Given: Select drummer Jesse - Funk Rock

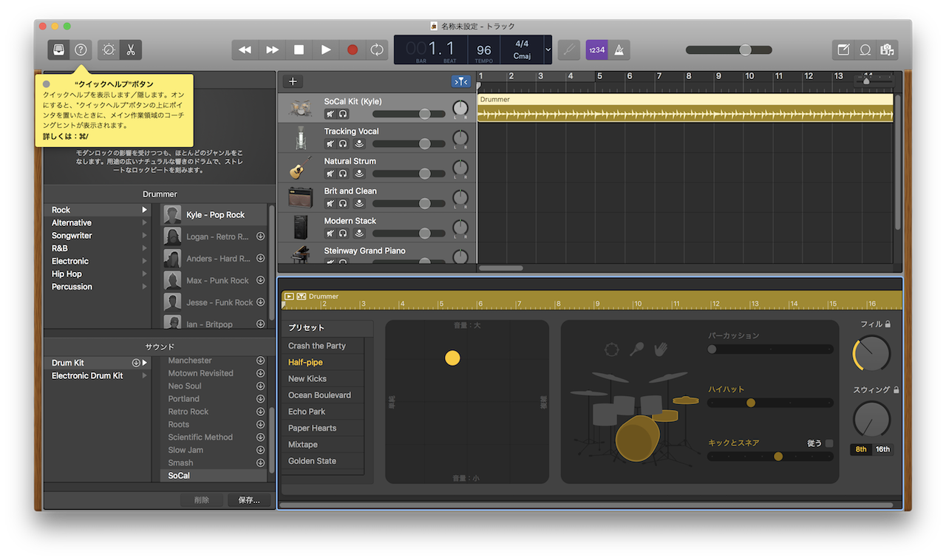Looking at the screenshot, I should click(x=214, y=302).
